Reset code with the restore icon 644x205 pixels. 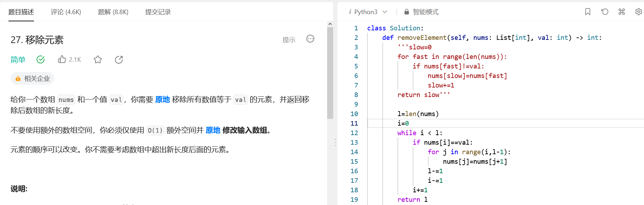tap(605, 12)
